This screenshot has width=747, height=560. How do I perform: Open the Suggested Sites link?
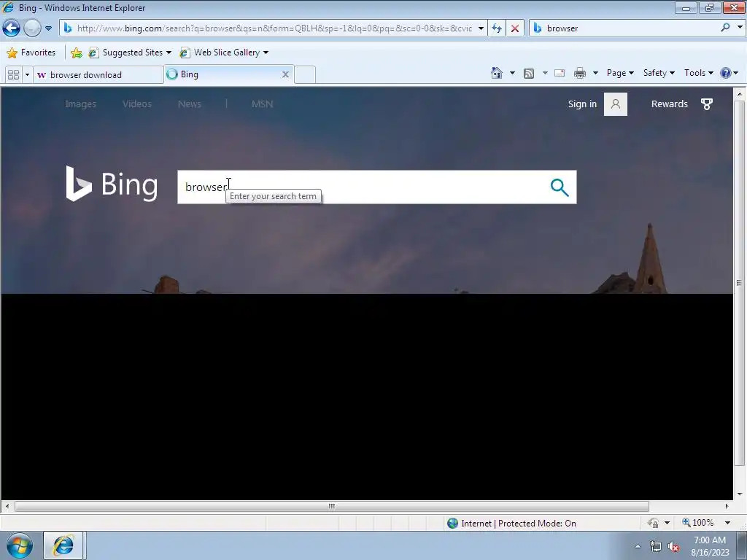coord(130,52)
